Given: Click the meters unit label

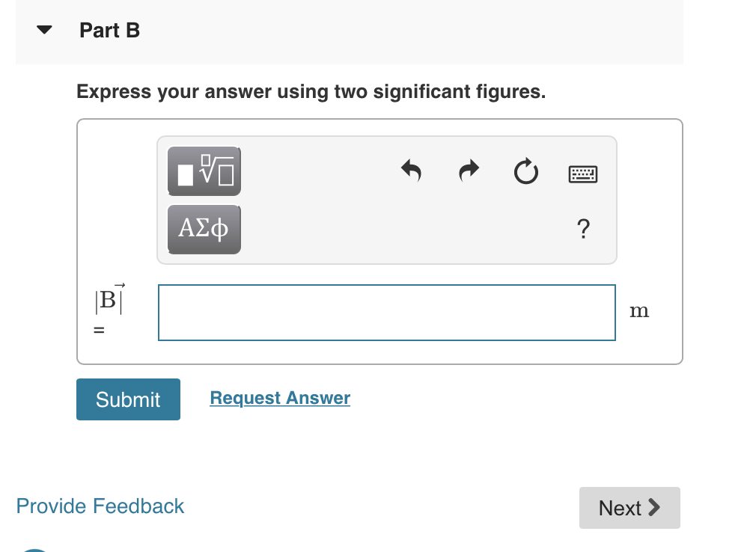Looking at the screenshot, I should tap(640, 311).
